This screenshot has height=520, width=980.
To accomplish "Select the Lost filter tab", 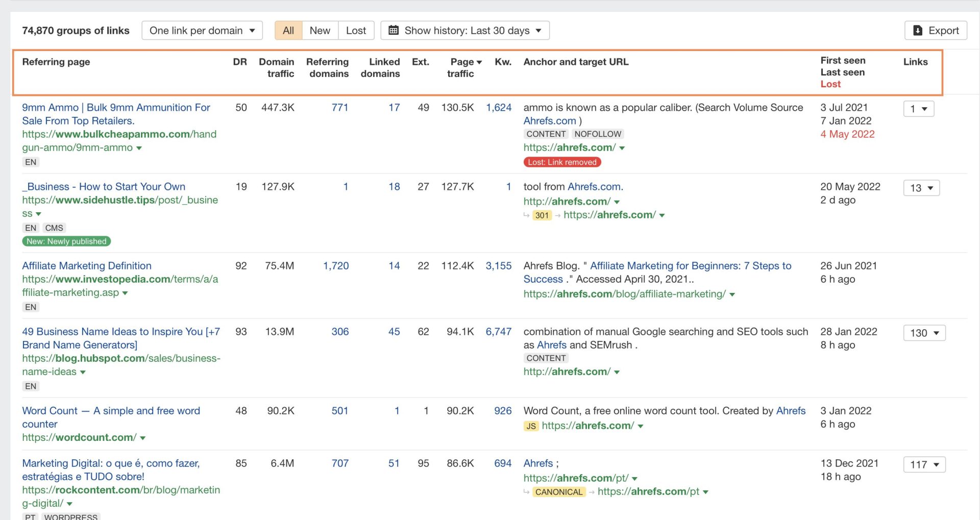I will (x=356, y=31).
